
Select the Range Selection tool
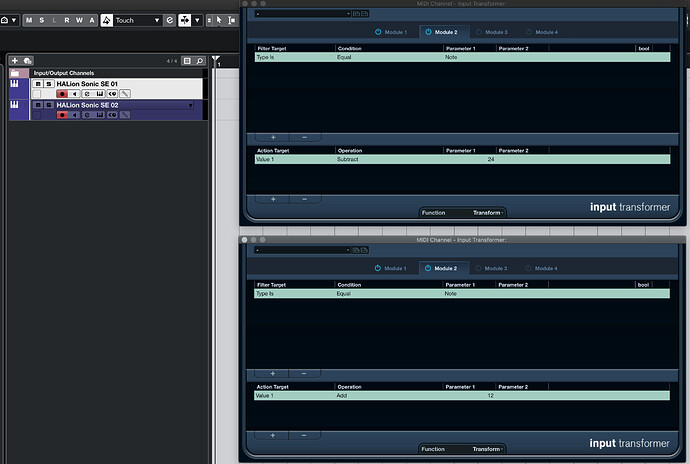click(231, 20)
